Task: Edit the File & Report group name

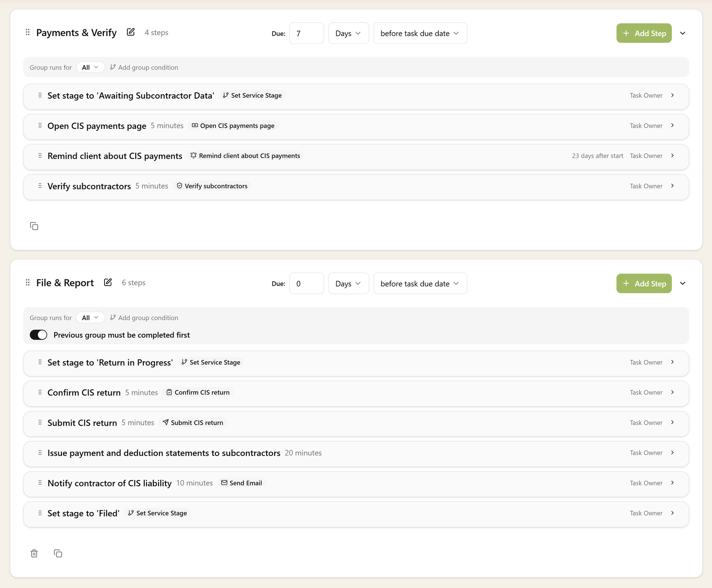Action: 108,282
